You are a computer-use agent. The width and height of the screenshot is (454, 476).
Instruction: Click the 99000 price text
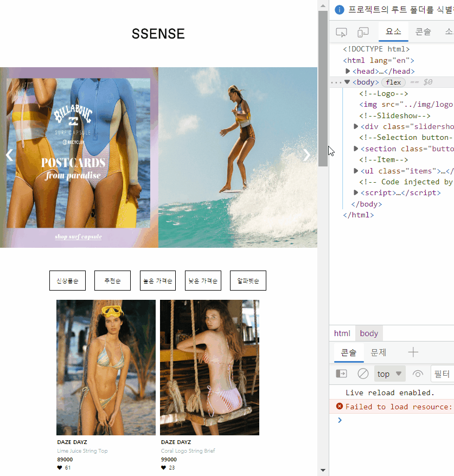[169, 459]
